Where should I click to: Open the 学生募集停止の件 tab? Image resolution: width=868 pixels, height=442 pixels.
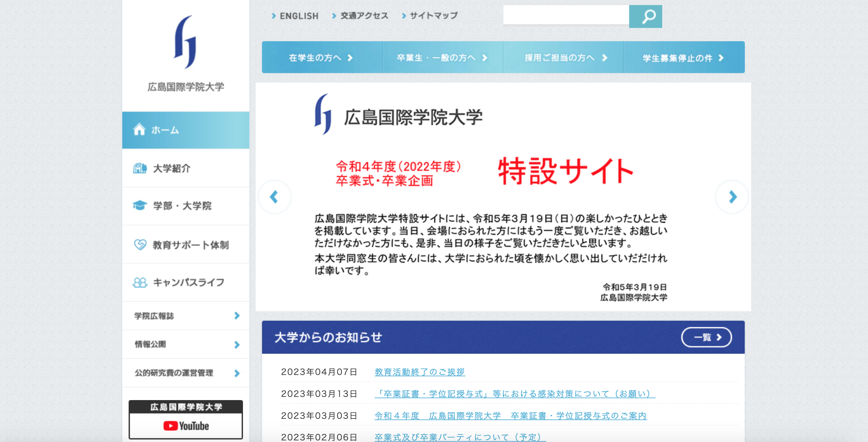[x=684, y=57]
